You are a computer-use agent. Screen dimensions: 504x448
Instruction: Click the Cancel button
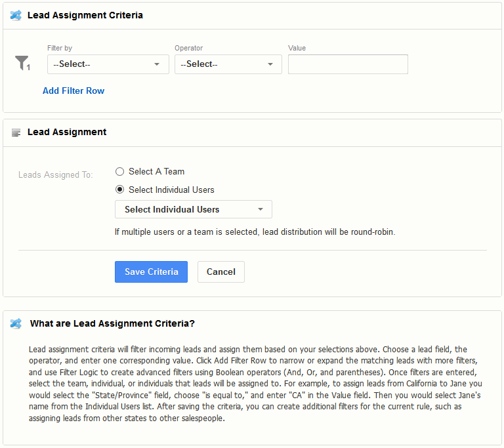pyautogui.click(x=220, y=272)
